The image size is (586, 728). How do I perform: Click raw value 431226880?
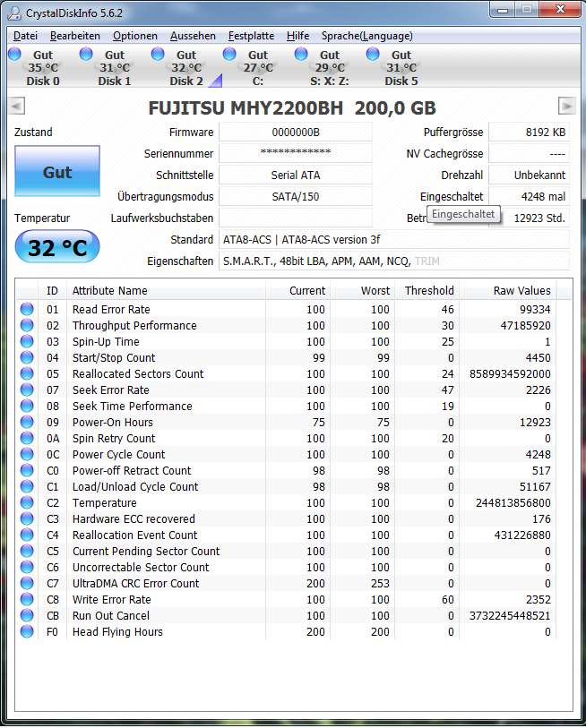click(522, 535)
